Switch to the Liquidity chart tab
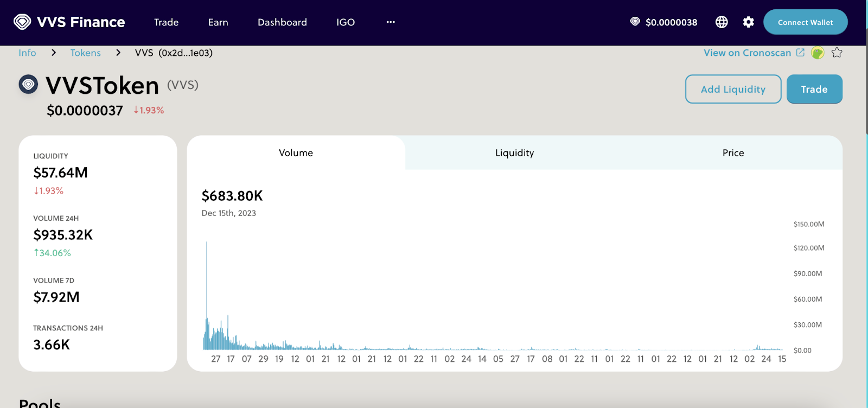Image resolution: width=868 pixels, height=408 pixels. tap(515, 153)
